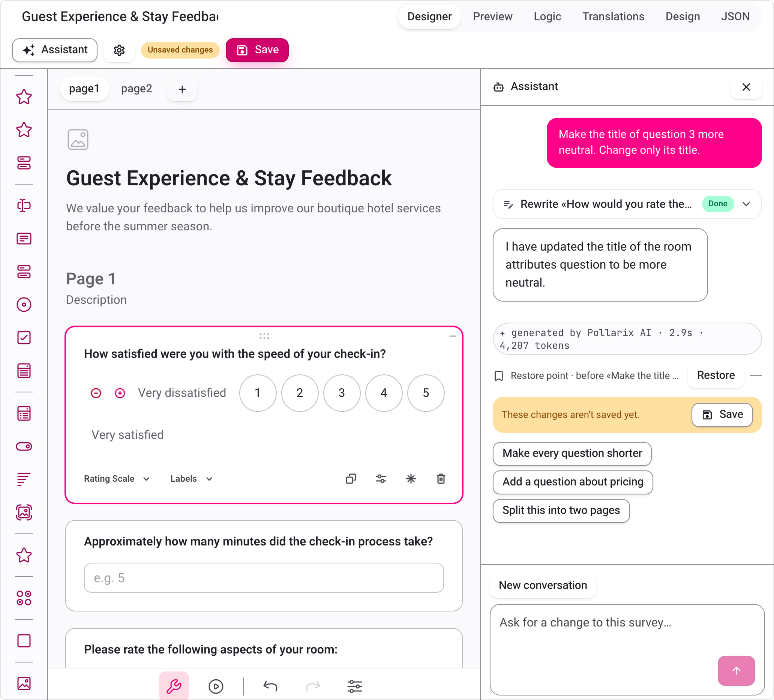
Task: Open the Labels dropdown
Action: coord(192,478)
